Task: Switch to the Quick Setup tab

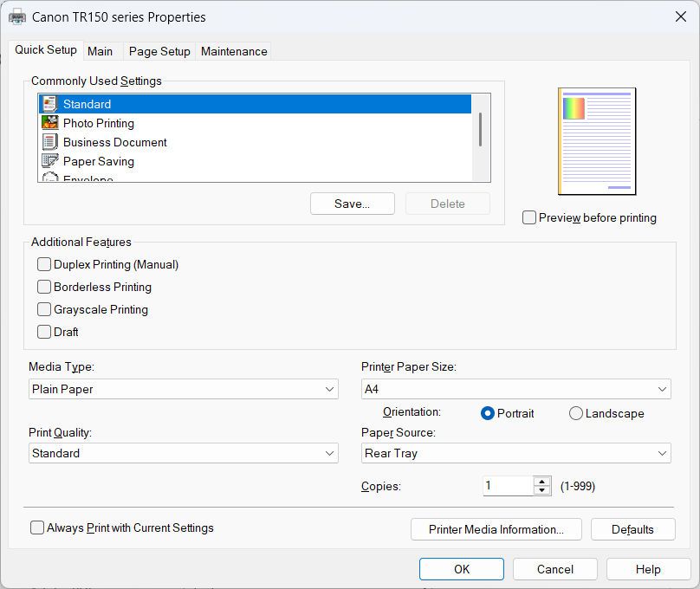Action: (x=46, y=50)
